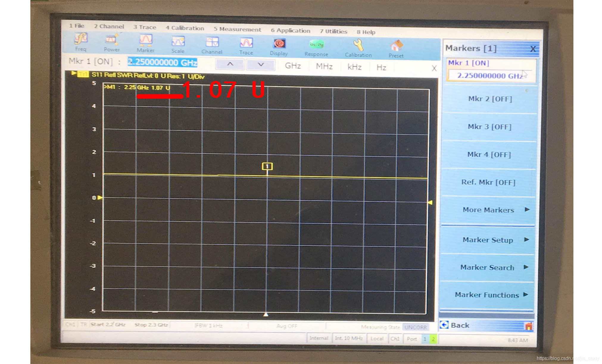Open the 7 Utilities menu
This screenshot has width=602, height=364.
pyautogui.click(x=333, y=31)
